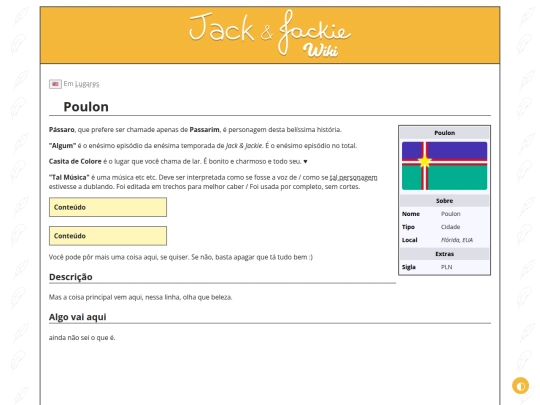The image size is (540, 405).
Task: Open the Lugares category link
Action: 87,84
